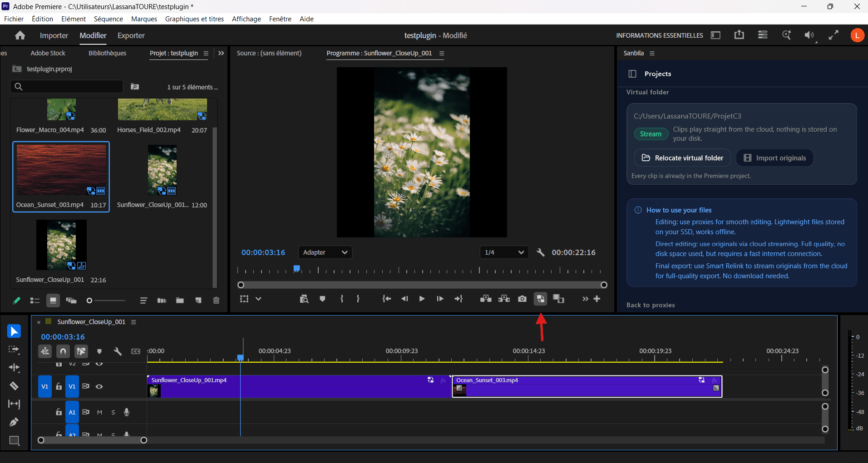868x463 pixels.
Task: Switch to the Exporter tab
Action: (x=131, y=35)
